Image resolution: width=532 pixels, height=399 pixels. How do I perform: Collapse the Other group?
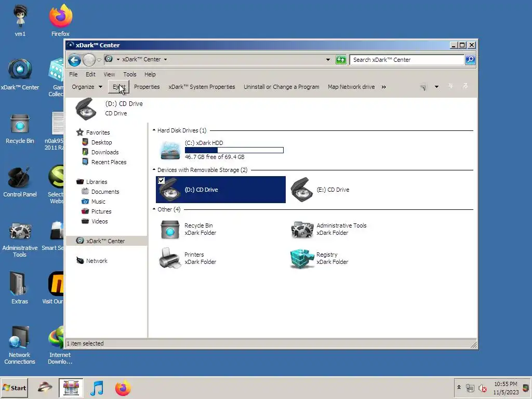pos(154,209)
